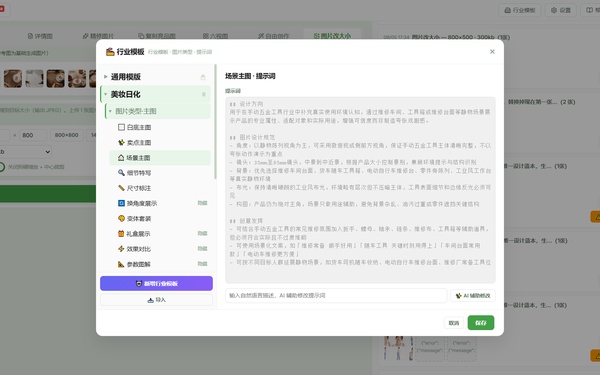The height and width of the screenshot is (375, 600).
Task: Open the size unit dropdown in background
Action: (25, 152)
